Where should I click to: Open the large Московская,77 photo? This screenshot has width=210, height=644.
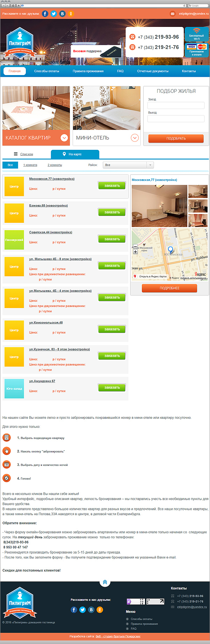point(159,206)
